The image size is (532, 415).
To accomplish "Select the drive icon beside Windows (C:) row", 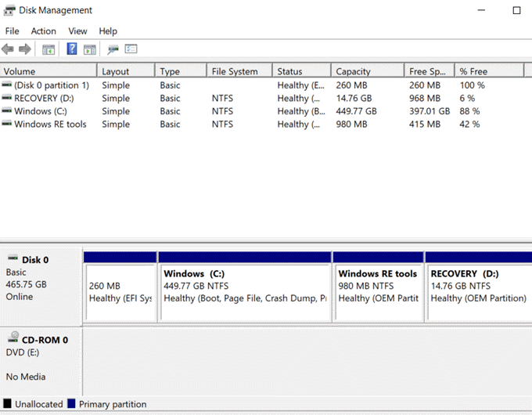I will 6,110.
